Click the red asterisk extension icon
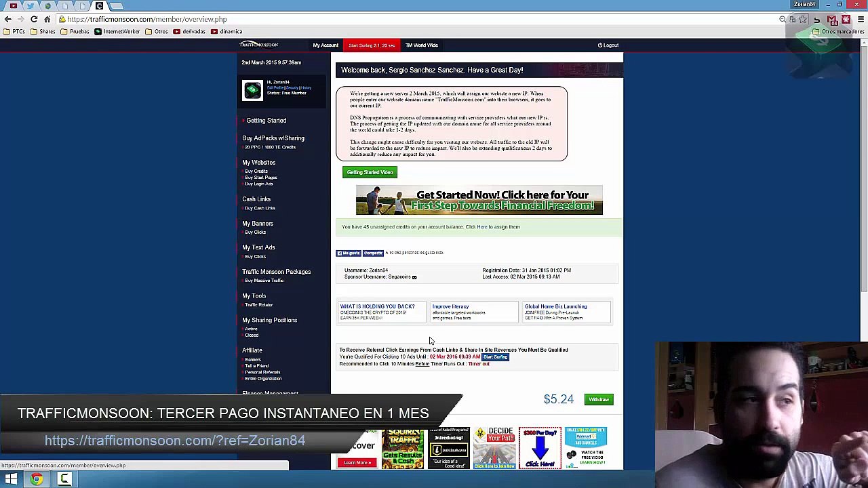Screen dimensions: 868x488 (846, 19)
